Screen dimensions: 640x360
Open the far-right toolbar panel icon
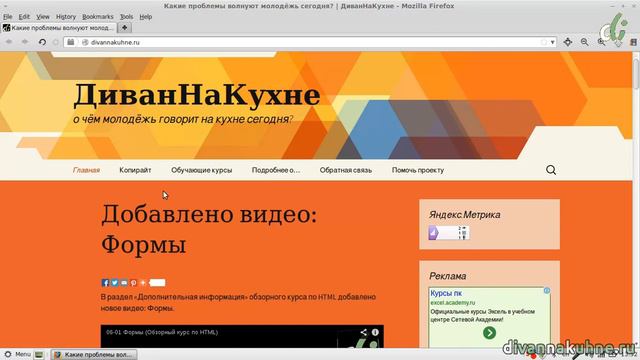633,42
